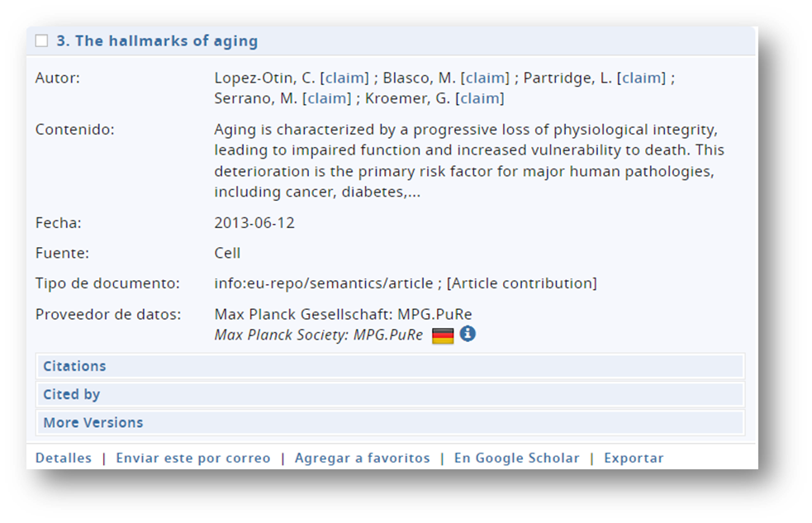Open the result "En Google Scholar"
Screen dimensions: 812x523
click(516, 458)
